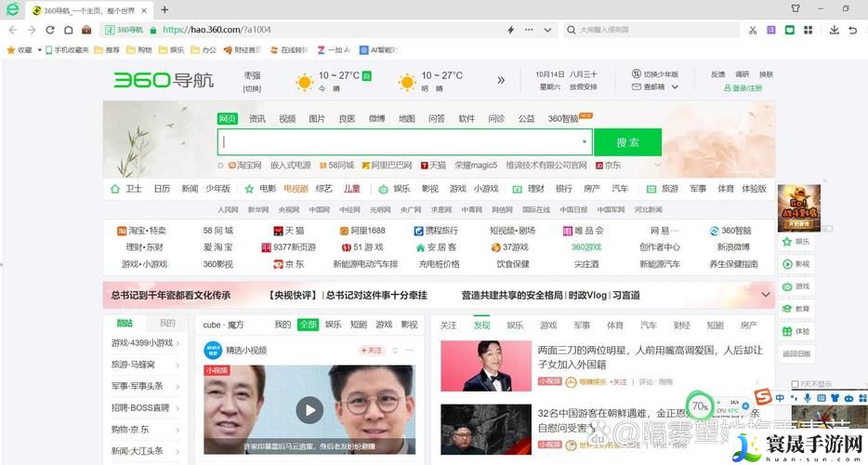Expand 游戏·4399小游戏 arrow
Screen dimensions: 868x465
[178, 343]
